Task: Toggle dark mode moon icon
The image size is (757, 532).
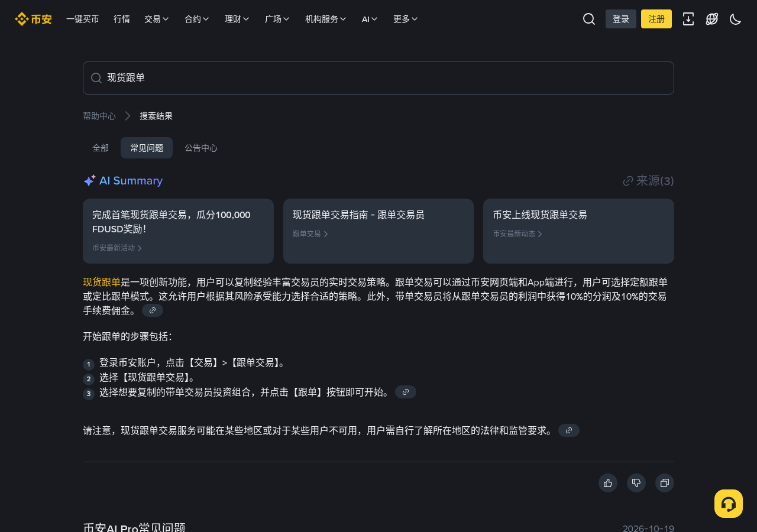Action: 736,19
